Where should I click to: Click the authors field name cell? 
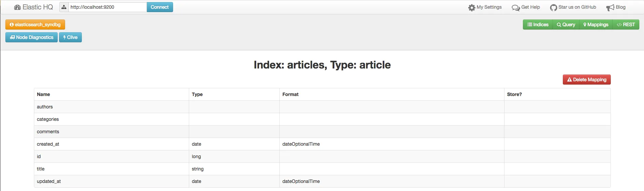point(45,107)
